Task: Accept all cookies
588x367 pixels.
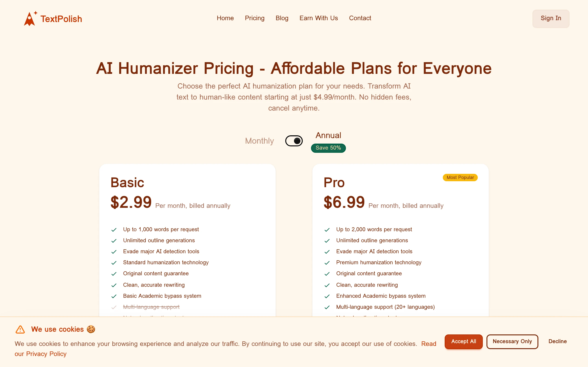Action: [463, 341]
